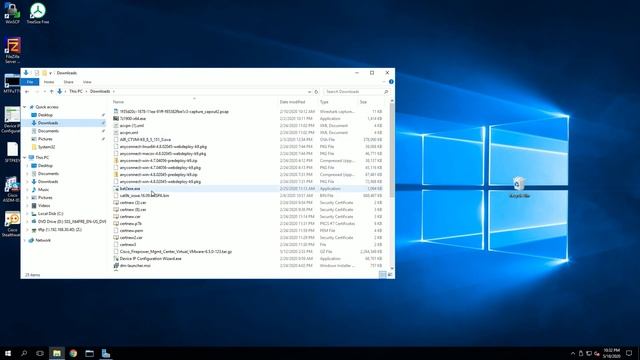Select Desktop under Quick access
This screenshot has width=640, height=360.
(x=45, y=115)
